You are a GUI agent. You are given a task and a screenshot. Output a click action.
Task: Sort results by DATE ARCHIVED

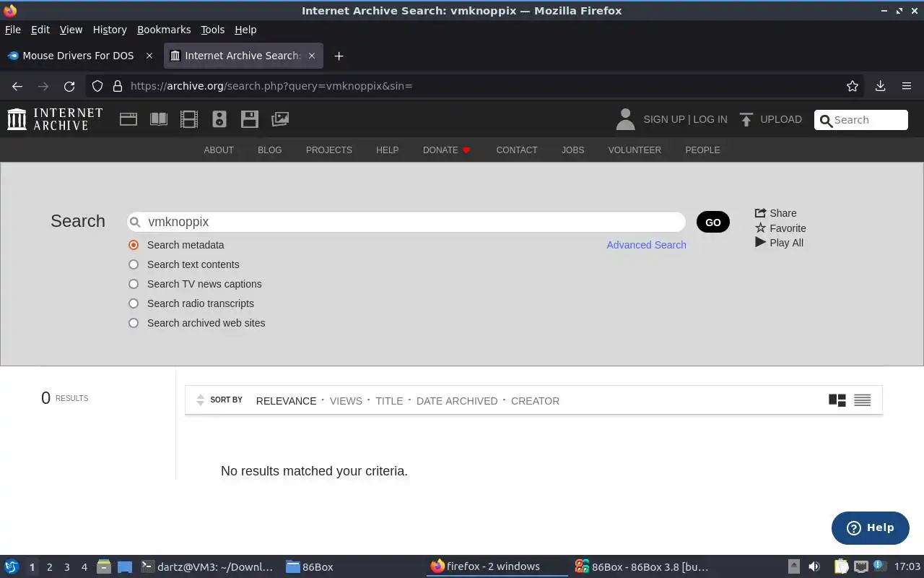(457, 401)
